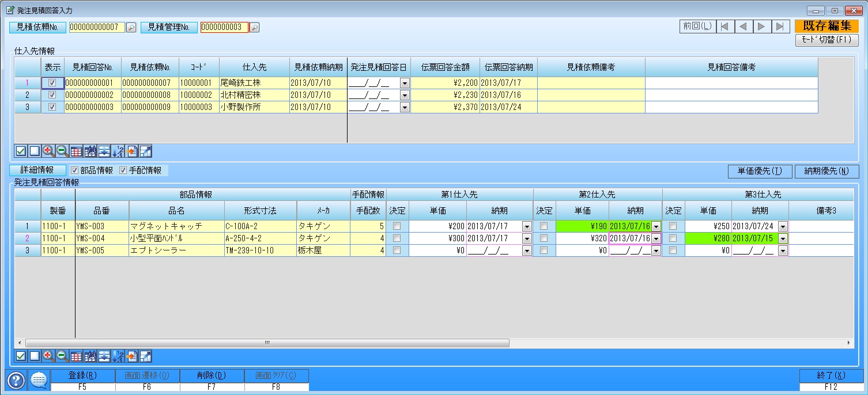The image size is (868, 395).
Task: Click the next record navigation arrow
Action: 761,26
